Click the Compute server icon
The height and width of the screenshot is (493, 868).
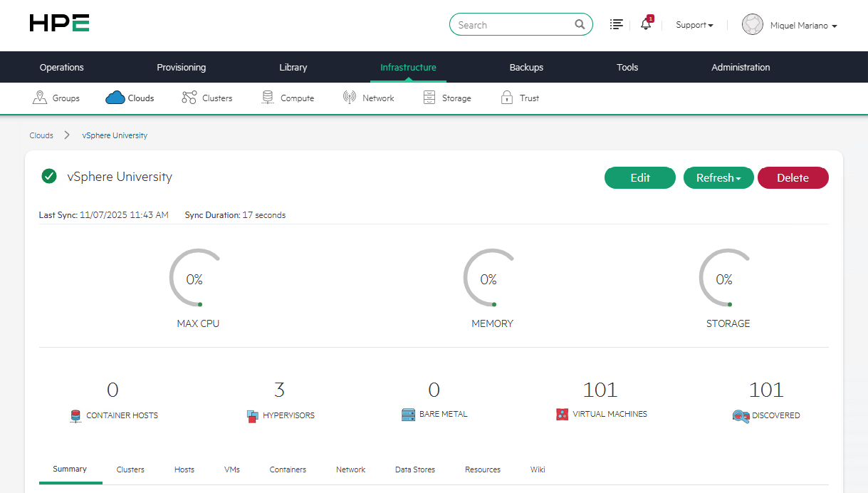[x=267, y=98]
